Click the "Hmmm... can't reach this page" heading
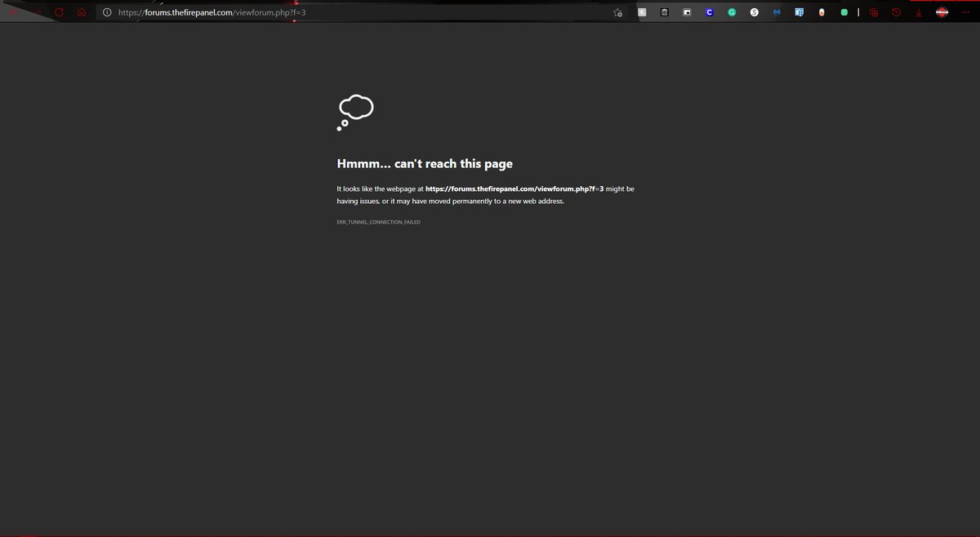The width and height of the screenshot is (980, 537). 425,163
